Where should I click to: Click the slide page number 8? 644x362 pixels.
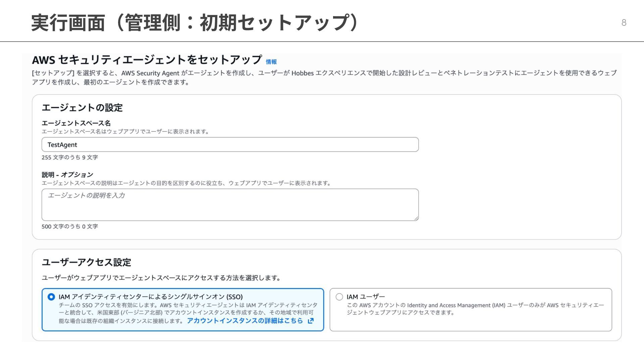tap(624, 23)
